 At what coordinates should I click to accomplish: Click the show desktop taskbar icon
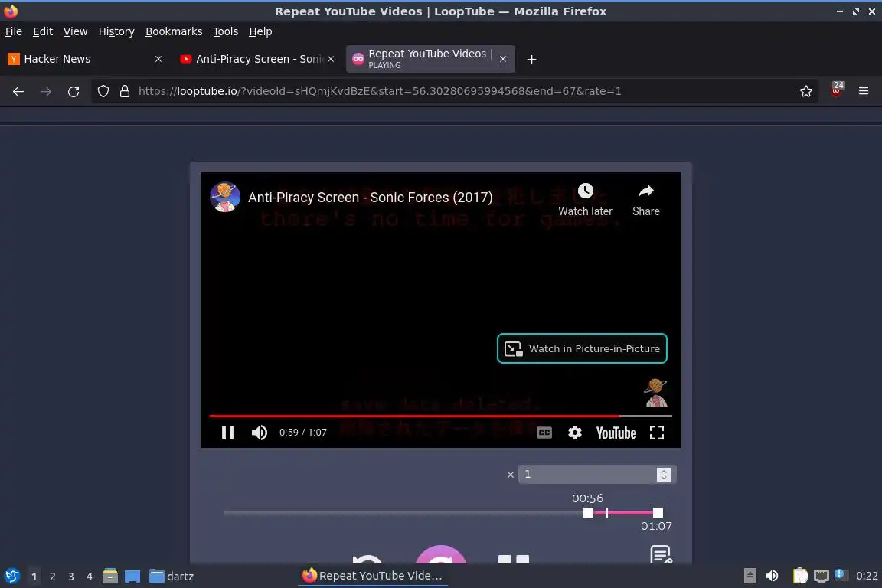pyautogui.click(x=132, y=576)
